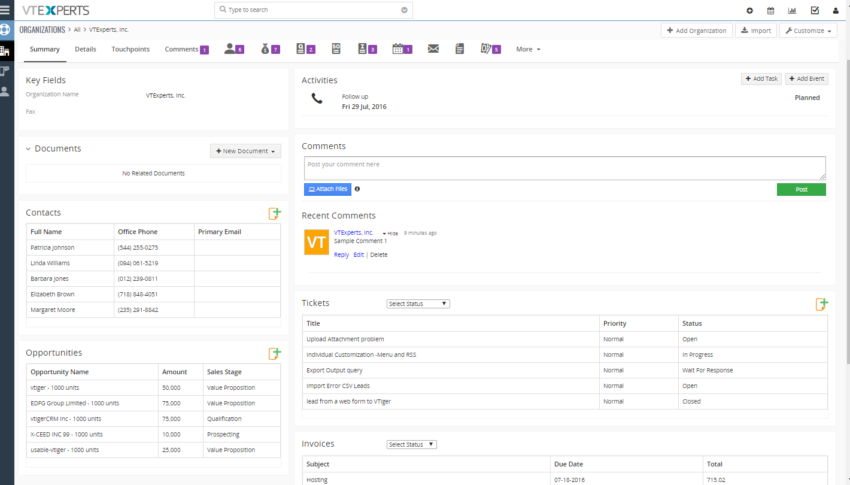Image resolution: width=850 pixels, height=485 pixels.
Task: Click the user silhouette icon in sidebar
Action: pyautogui.click(x=5, y=92)
